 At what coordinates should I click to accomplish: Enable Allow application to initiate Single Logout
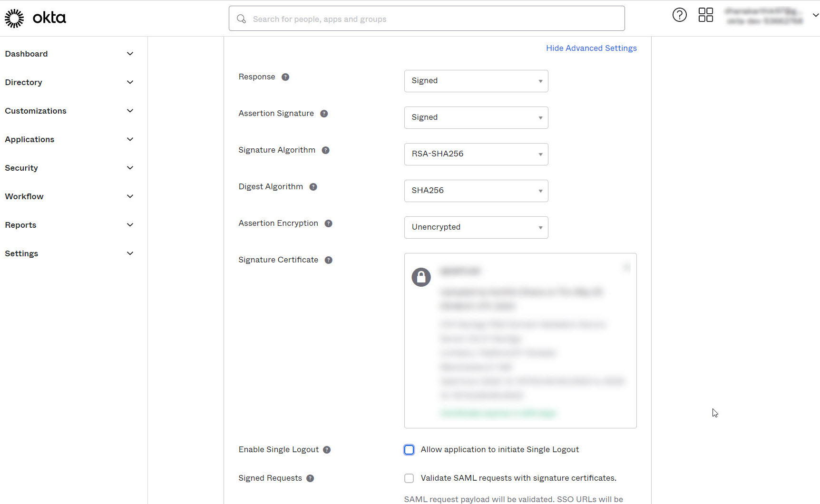click(409, 449)
